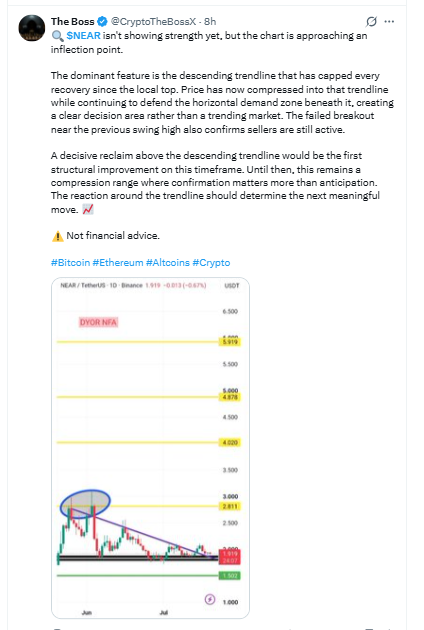Open the #Altcoins hashtag

(168, 263)
